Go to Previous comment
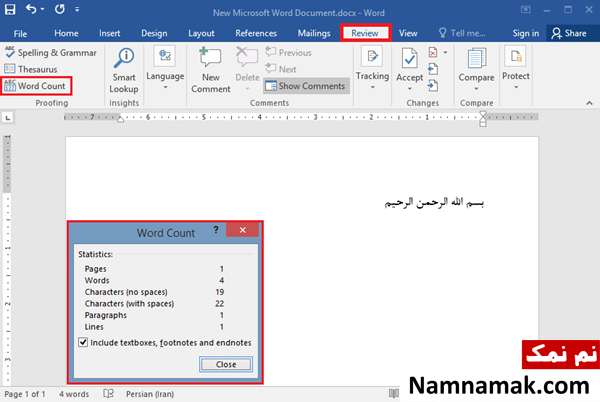The height and width of the screenshot is (402, 600). [289, 52]
